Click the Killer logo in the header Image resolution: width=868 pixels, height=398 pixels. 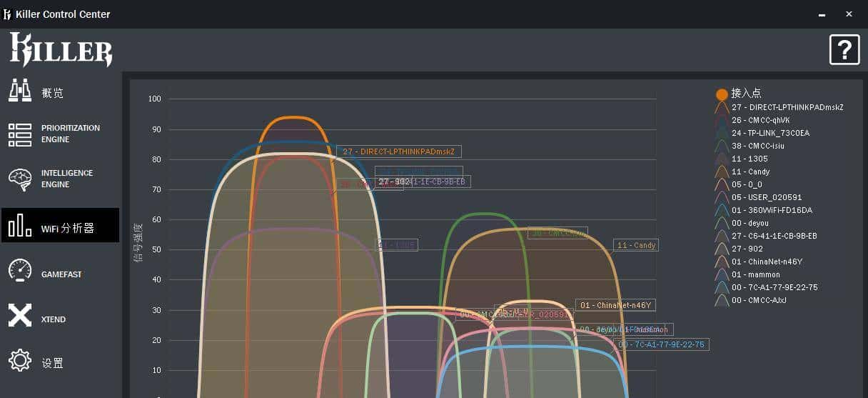point(61,50)
